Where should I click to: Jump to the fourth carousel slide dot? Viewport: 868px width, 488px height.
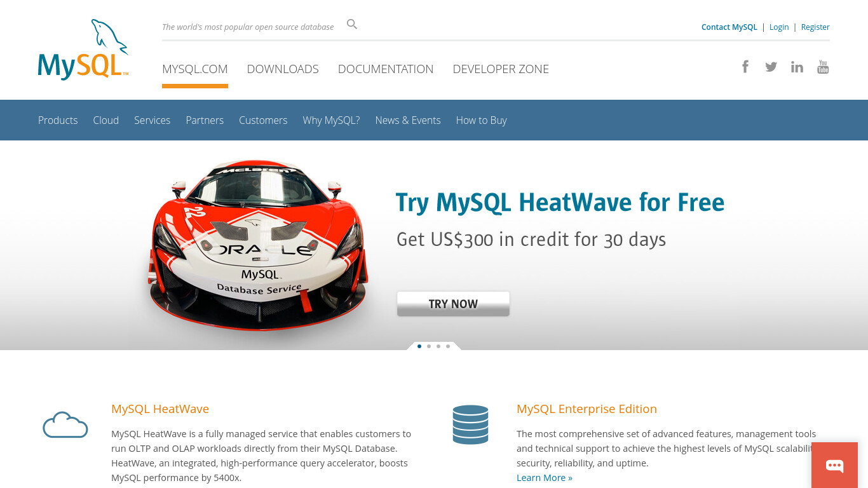448,346
